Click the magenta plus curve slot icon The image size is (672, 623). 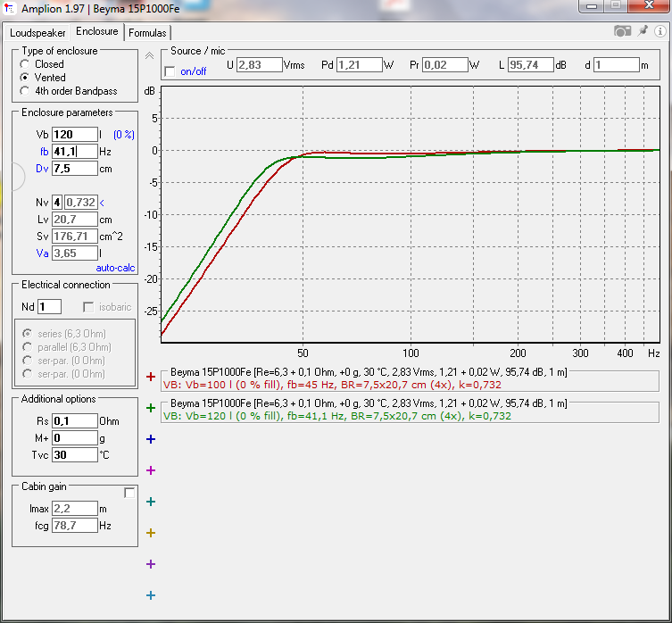point(151,470)
